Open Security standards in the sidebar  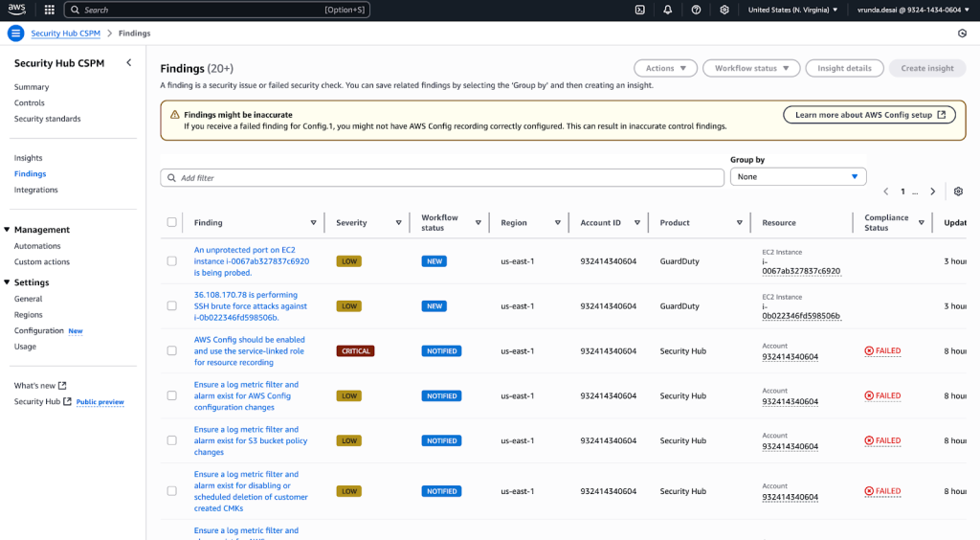pos(48,119)
